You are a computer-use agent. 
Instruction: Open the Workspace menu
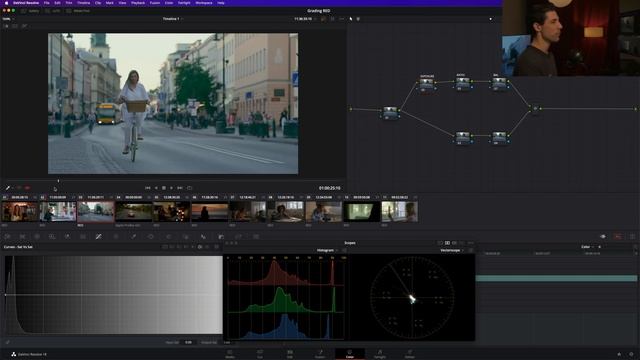pos(204,3)
